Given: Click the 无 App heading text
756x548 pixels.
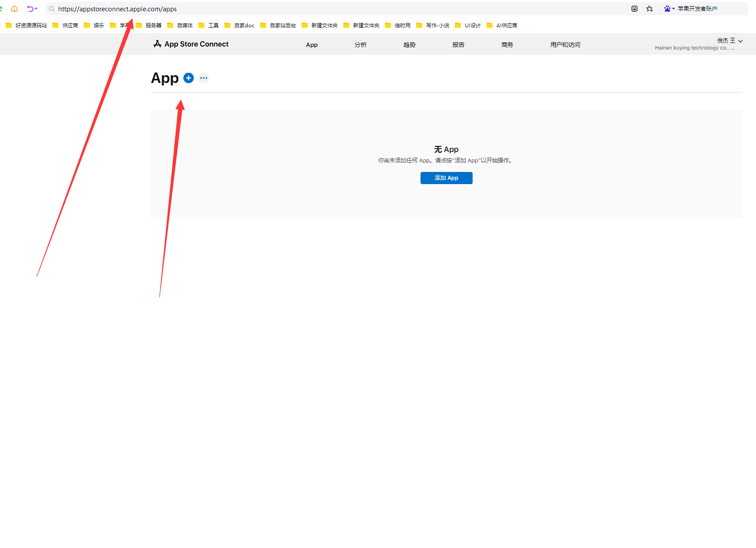Looking at the screenshot, I should [x=446, y=149].
